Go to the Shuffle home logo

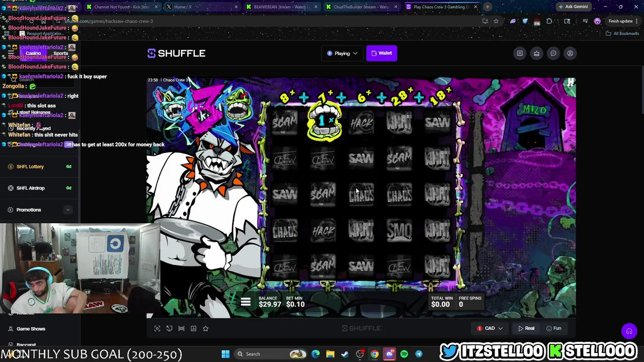pos(176,53)
